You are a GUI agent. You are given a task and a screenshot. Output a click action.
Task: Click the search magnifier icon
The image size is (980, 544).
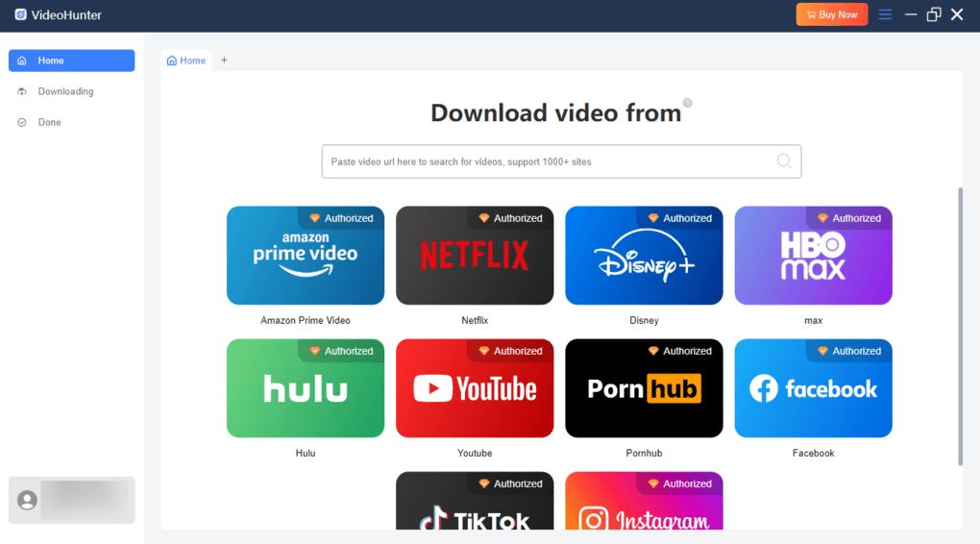coord(784,161)
